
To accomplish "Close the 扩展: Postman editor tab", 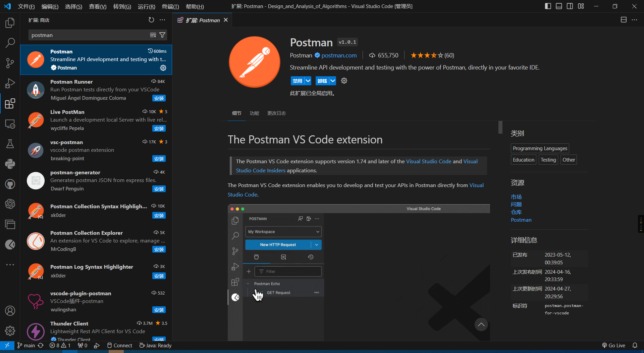I will tap(226, 20).
